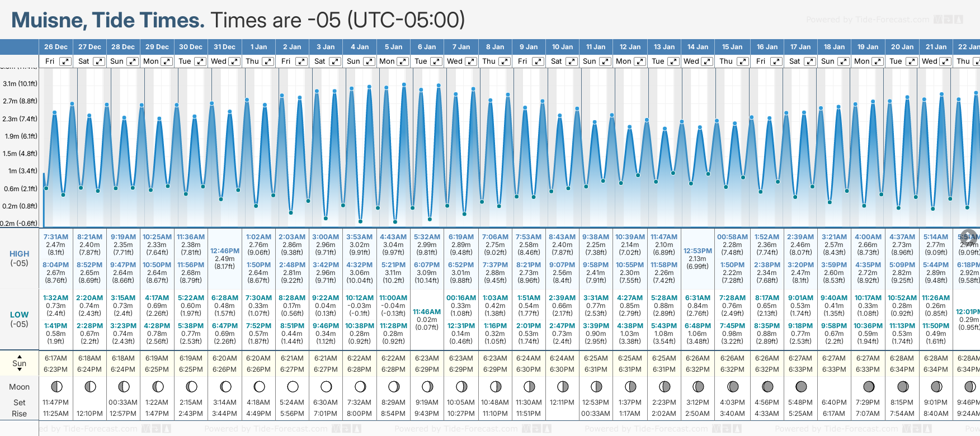Expand the Friday 26 Dec day view
980x436 pixels.
click(x=65, y=61)
